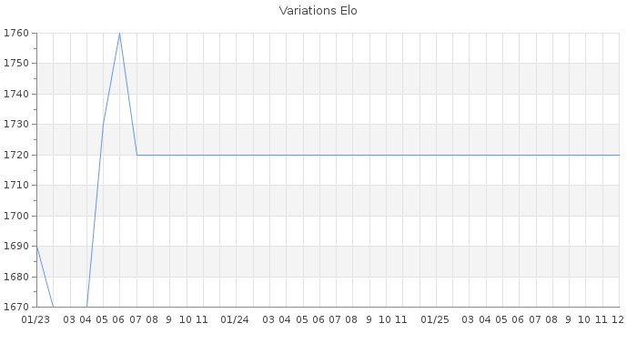
Task: Click the 01/25 x-axis date label
Action: click(435, 319)
